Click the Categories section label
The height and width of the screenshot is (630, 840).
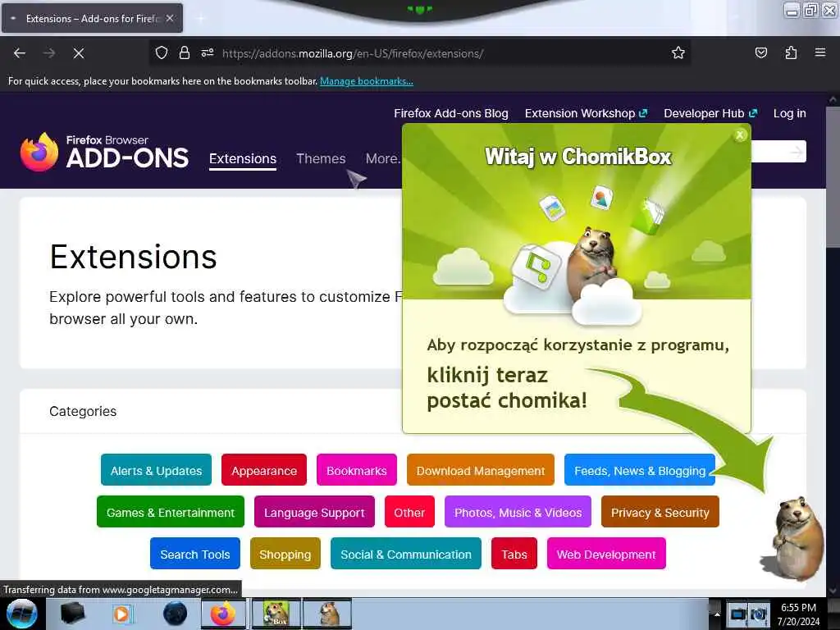[83, 411]
